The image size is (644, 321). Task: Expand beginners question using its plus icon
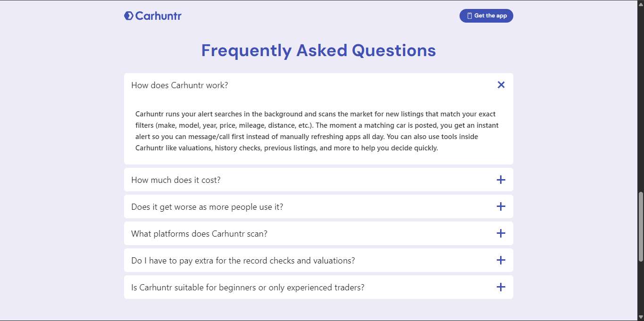click(501, 287)
